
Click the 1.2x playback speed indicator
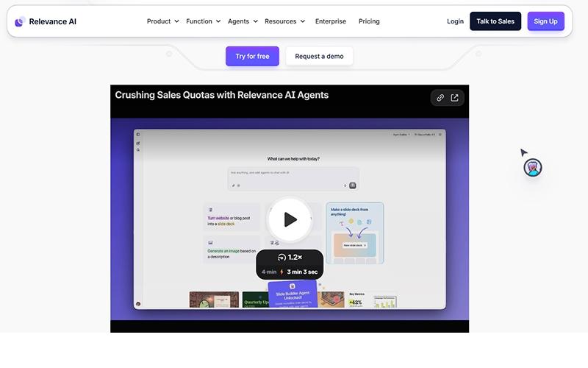coord(290,257)
